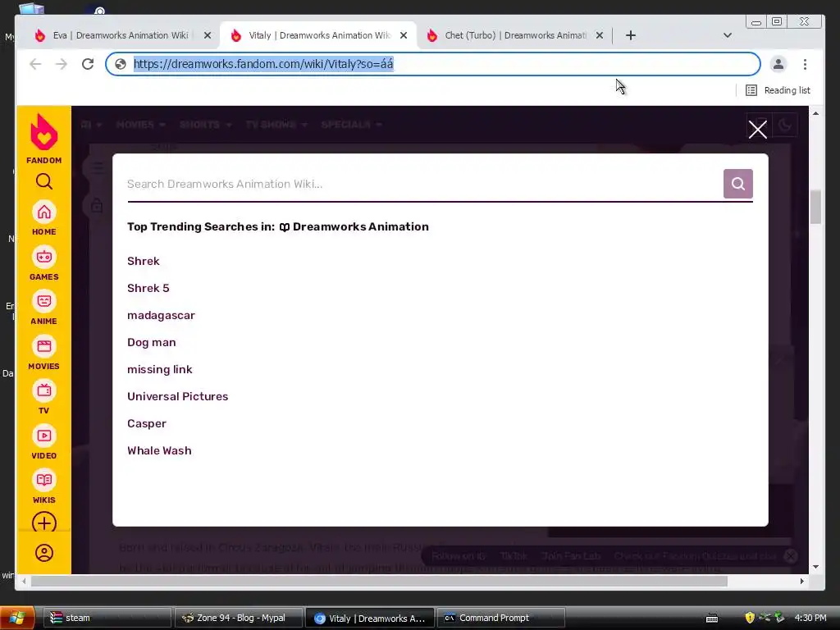Expand the dimmed SPECIALS nav dropdown
Viewport: 840px width, 630px height.
coord(351,125)
